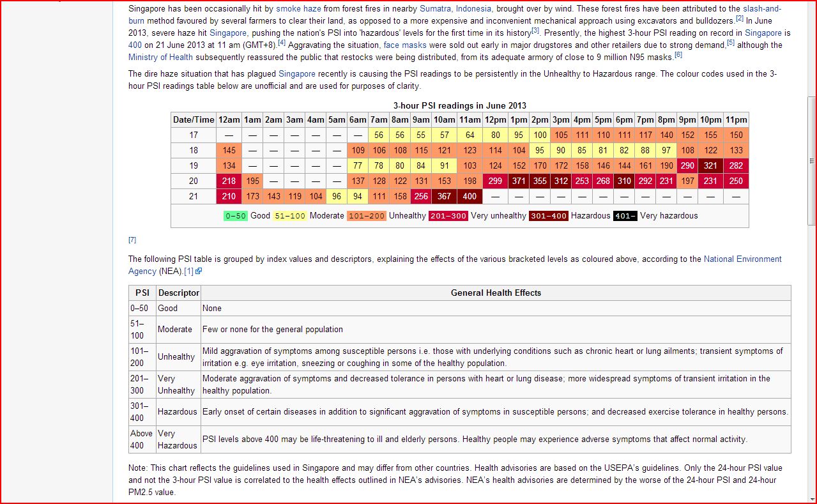Screen dimensions: 817x504
Task: Grab the vertical page scrollbar thumb
Action: click(812, 161)
